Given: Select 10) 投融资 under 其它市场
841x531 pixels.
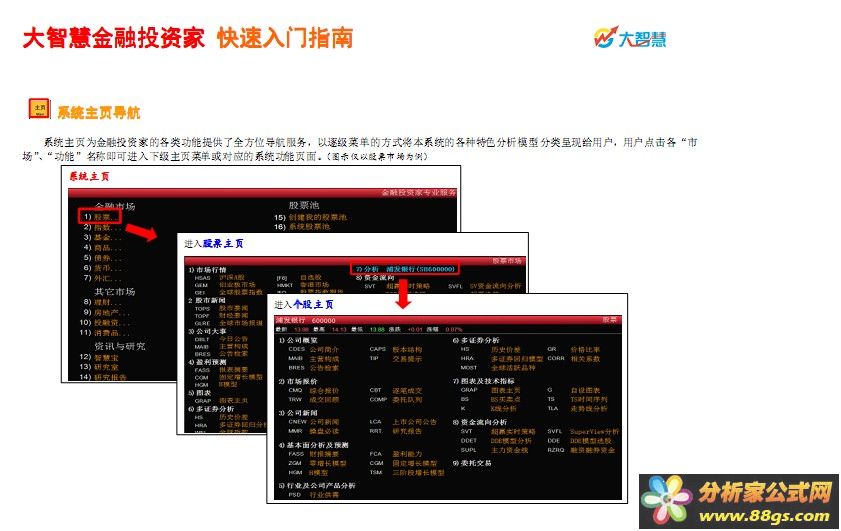Looking at the screenshot, I should pos(105,323).
